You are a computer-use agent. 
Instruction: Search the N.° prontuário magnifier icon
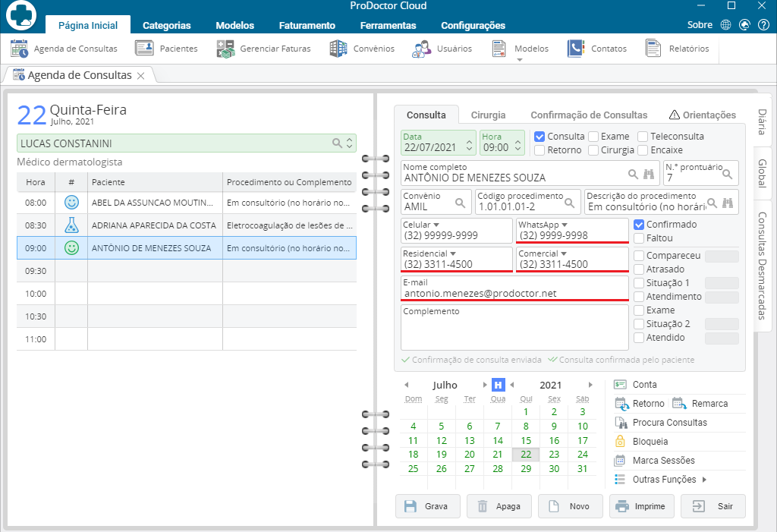[x=727, y=174]
